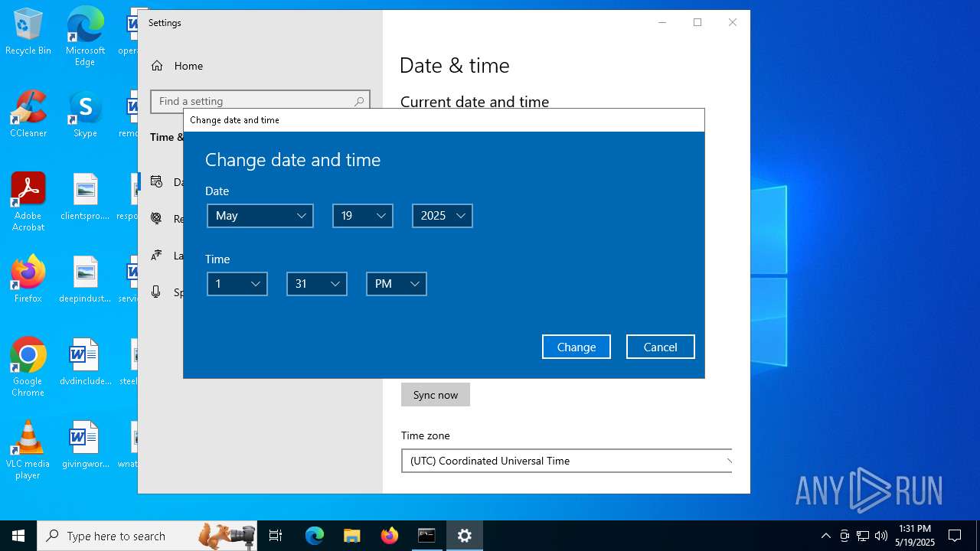Open Recycle Bin on desktop

28,31
